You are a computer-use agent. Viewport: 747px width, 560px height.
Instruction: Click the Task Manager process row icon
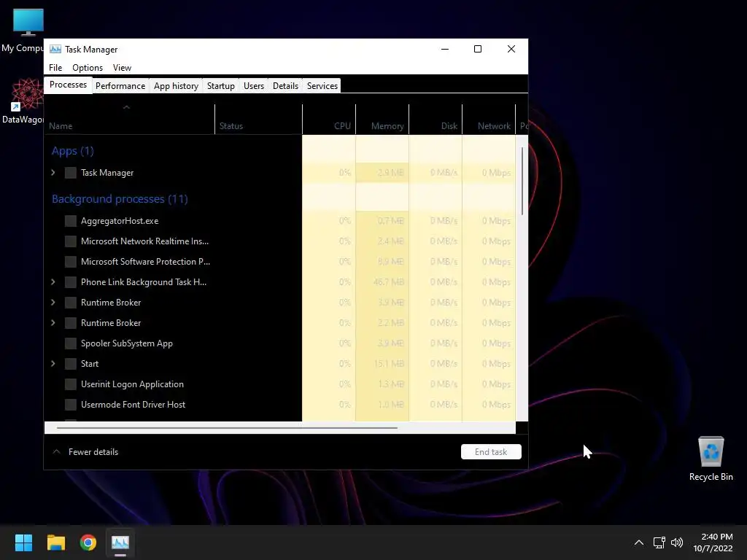71,173
